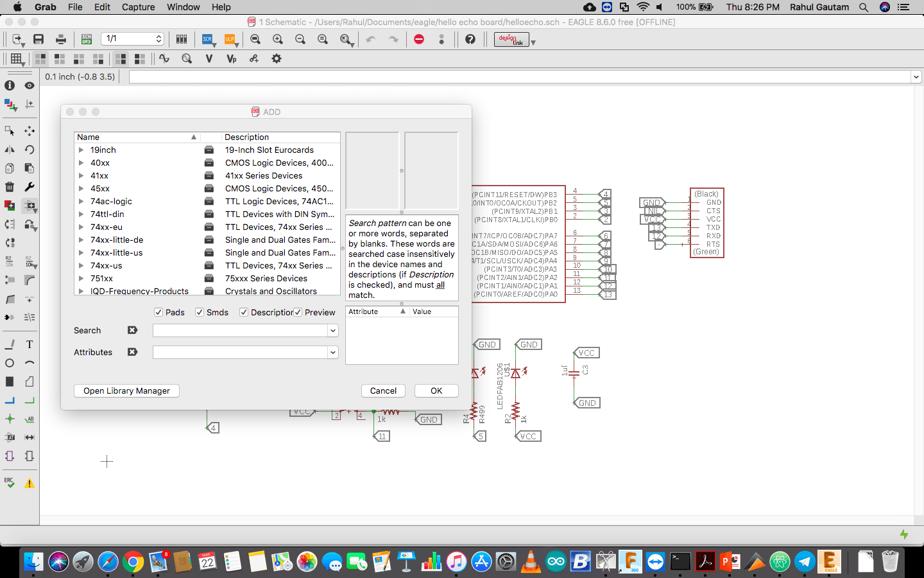The width and height of the screenshot is (924, 578).
Task: Open Chrome from the Dock
Action: 133,562
